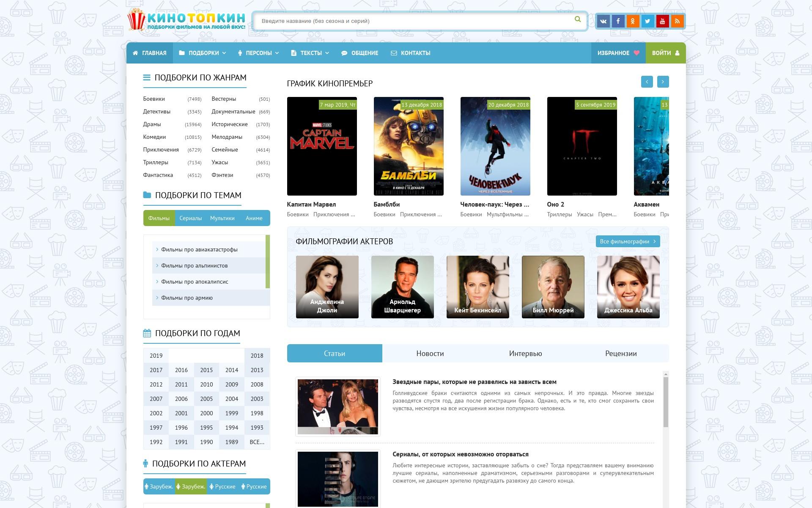Switch to the Рецензии tab
This screenshot has width=812, height=508.
pos(621,353)
